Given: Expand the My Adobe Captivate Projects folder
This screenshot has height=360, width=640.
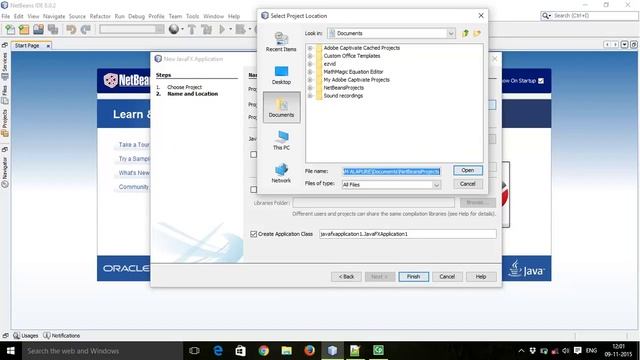Looking at the screenshot, I should (310, 80).
